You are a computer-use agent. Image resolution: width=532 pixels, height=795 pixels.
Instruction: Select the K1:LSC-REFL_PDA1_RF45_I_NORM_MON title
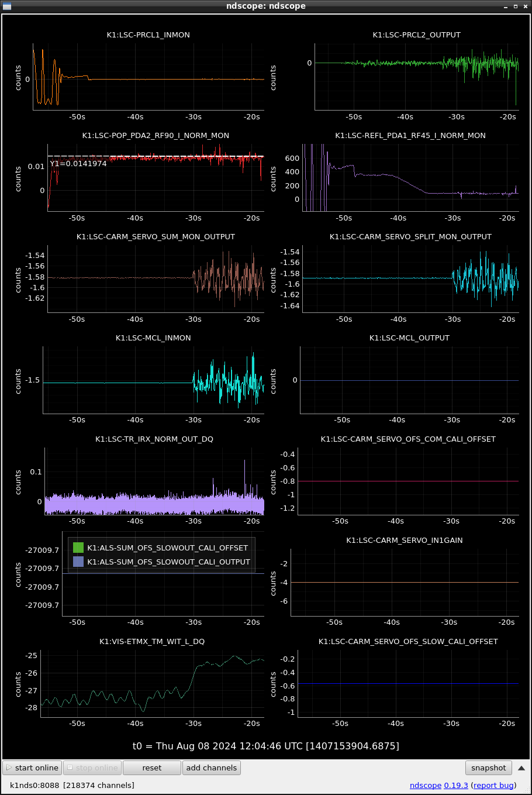410,136
